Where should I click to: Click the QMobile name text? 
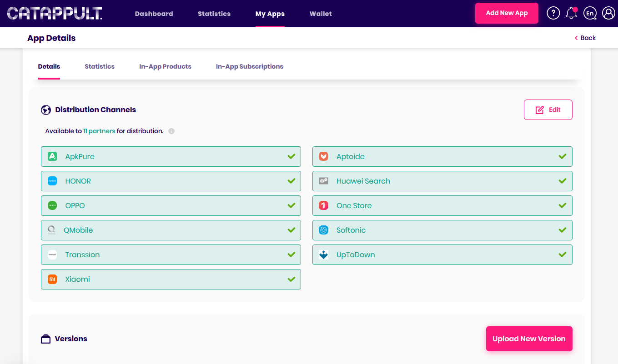pyautogui.click(x=78, y=230)
